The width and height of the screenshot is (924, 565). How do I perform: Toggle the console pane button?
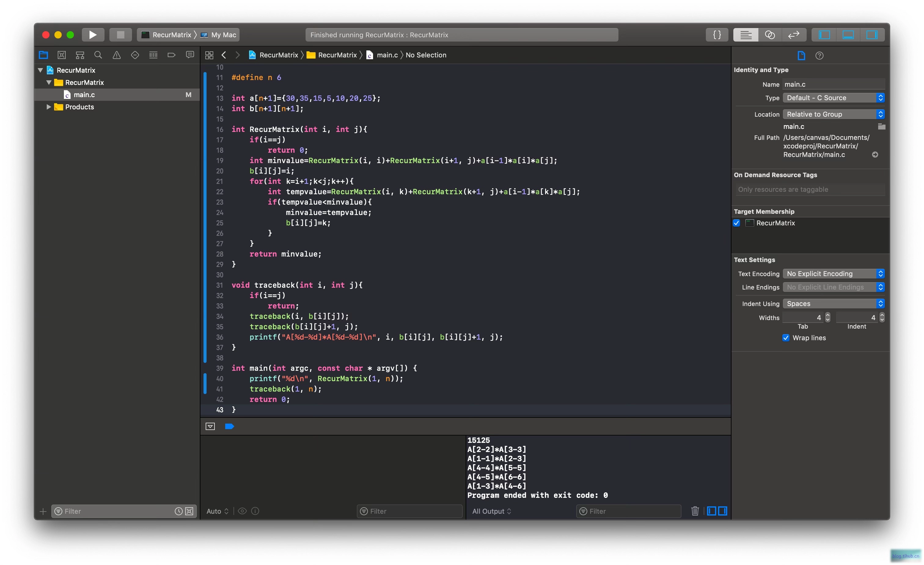[x=722, y=511]
